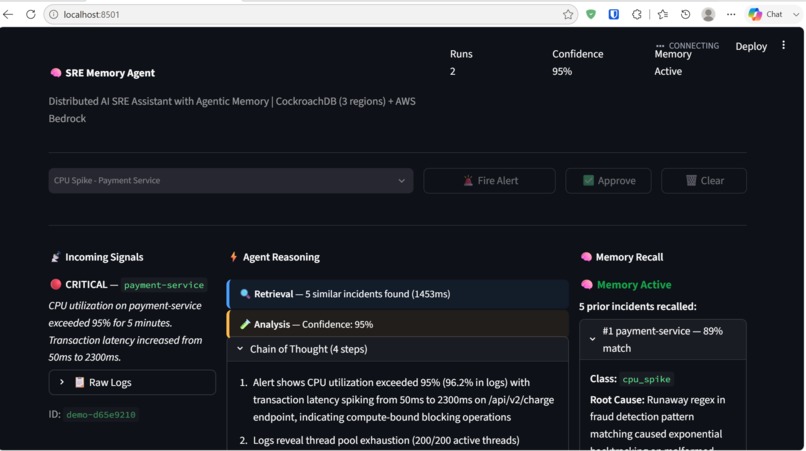
Task: Collapse the Chain of Thought (4 steps) expander
Action: pos(397,349)
